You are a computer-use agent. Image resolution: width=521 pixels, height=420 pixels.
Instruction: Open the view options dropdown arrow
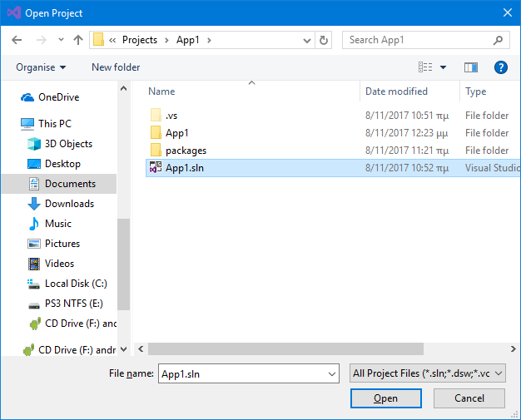point(443,67)
